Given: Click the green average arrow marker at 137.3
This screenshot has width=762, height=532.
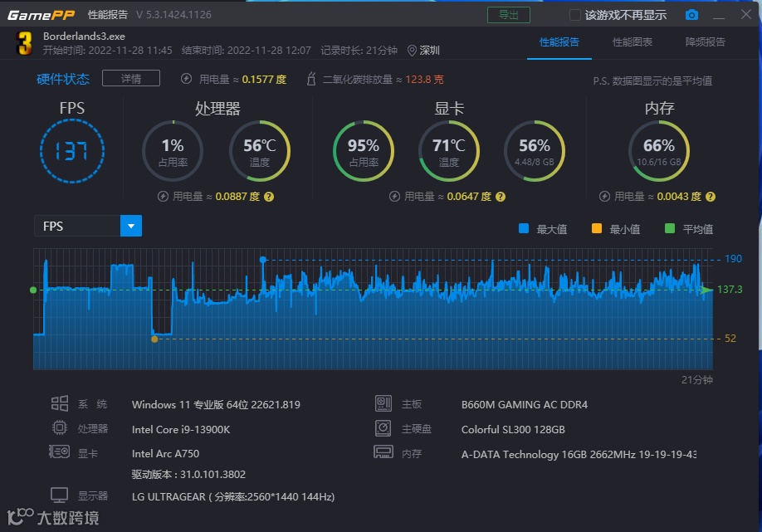Looking at the screenshot, I should point(706,290).
